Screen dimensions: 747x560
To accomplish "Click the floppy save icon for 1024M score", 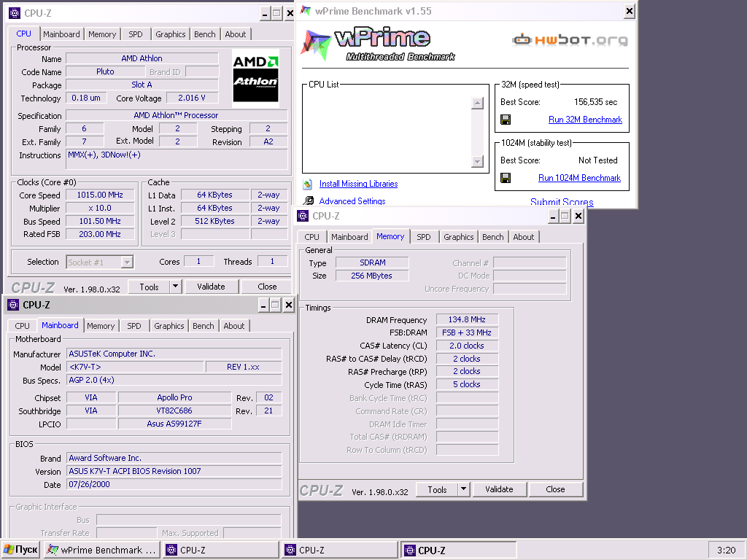I will [x=506, y=178].
